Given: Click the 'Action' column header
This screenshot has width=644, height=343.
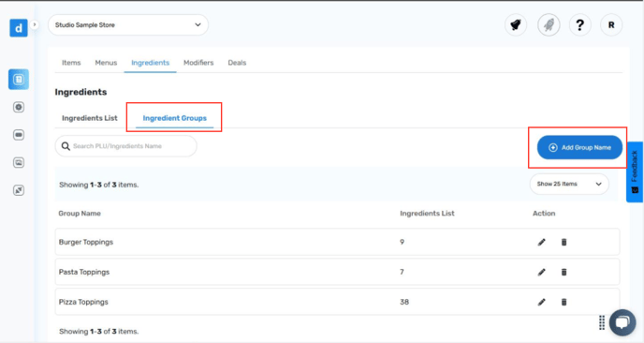Looking at the screenshot, I should [x=544, y=213].
